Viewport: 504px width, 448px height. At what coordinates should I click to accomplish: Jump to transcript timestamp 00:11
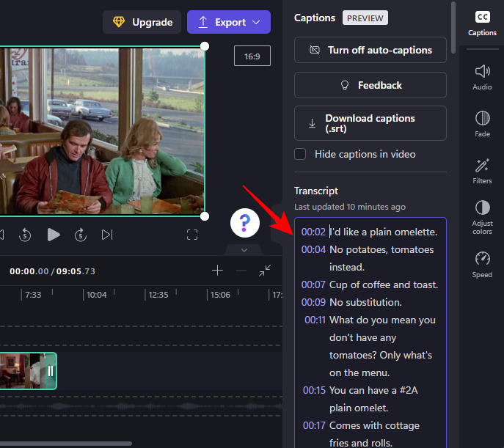click(315, 320)
